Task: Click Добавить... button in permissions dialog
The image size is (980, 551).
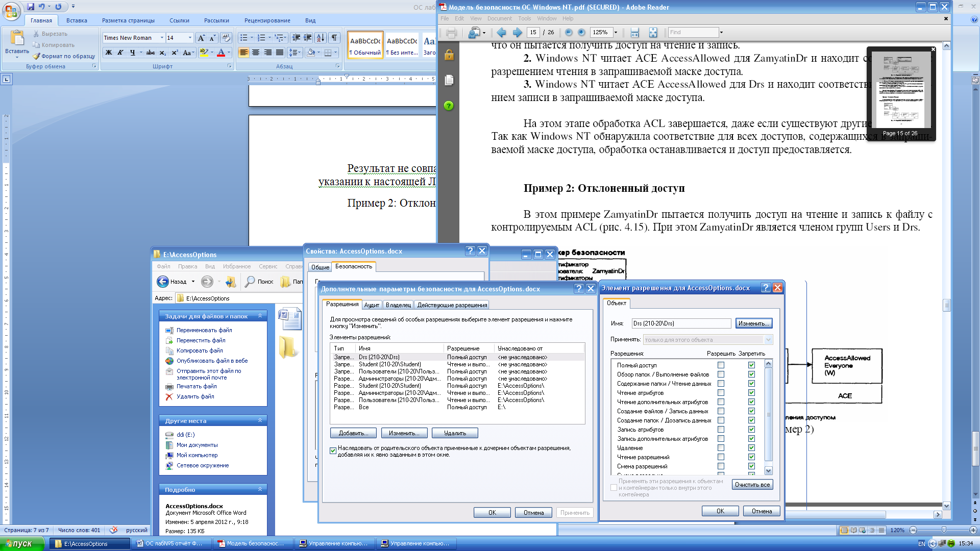Action: [353, 433]
